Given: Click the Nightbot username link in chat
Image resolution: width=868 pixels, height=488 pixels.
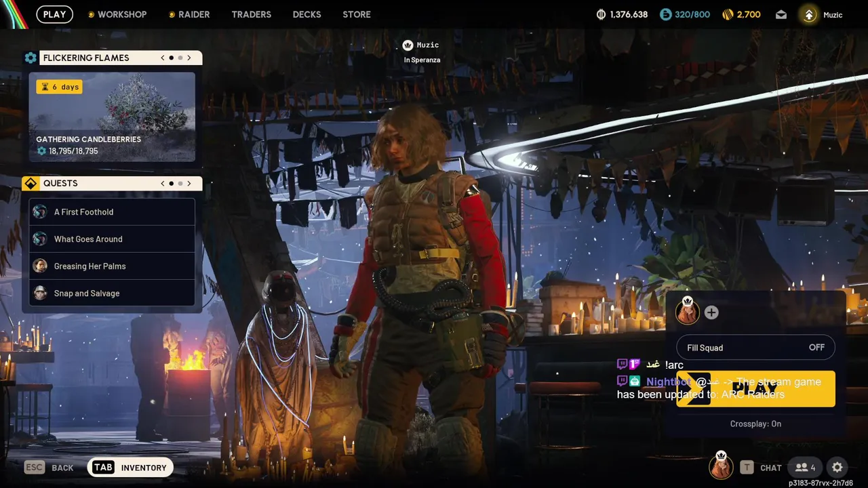Looking at the screenshot, I should click(668, 382).
